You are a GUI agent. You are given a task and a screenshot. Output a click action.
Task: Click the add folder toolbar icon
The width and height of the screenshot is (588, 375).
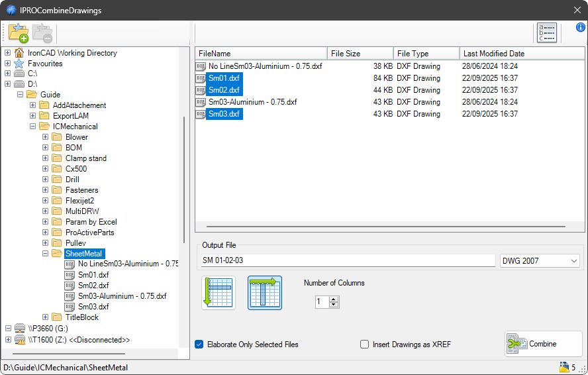tap(18, 32)
